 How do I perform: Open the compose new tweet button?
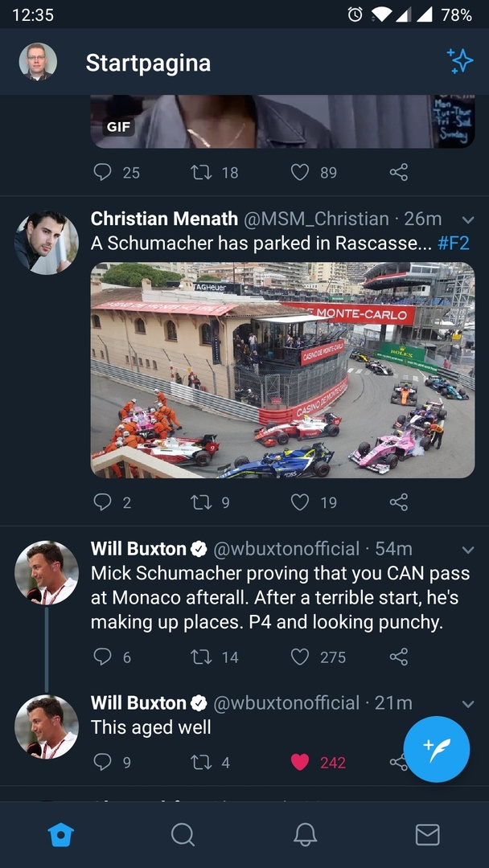point(437,749)
